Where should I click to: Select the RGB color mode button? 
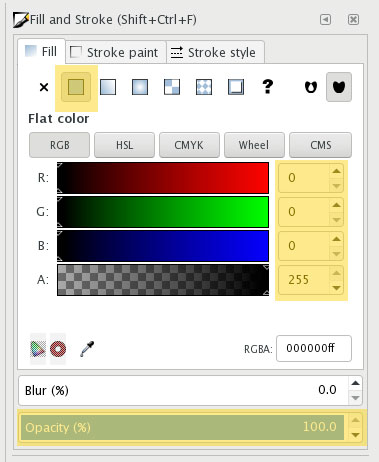pyautogui.click(x=60, y=145)
